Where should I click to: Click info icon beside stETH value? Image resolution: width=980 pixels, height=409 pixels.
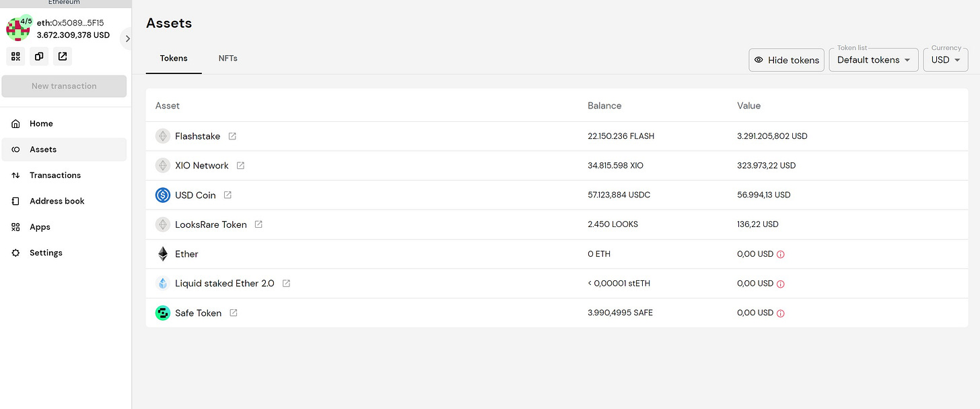pos(781,284)
